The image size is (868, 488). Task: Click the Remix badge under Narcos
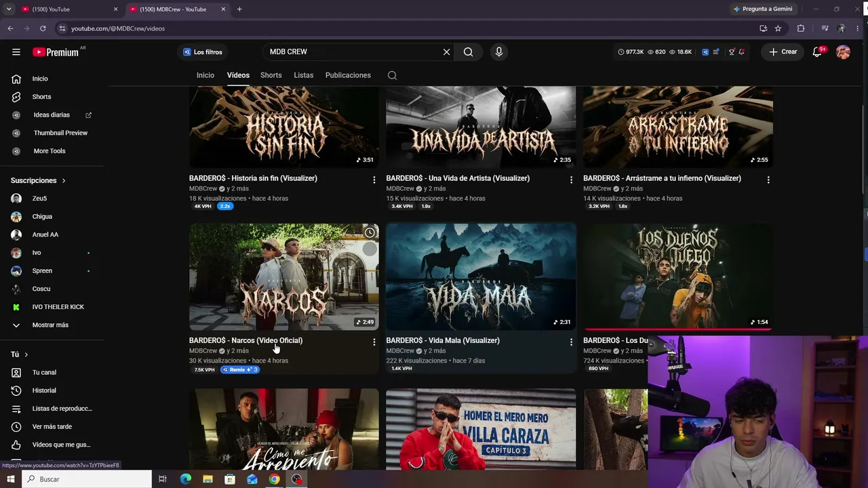(x=240, y=369)
